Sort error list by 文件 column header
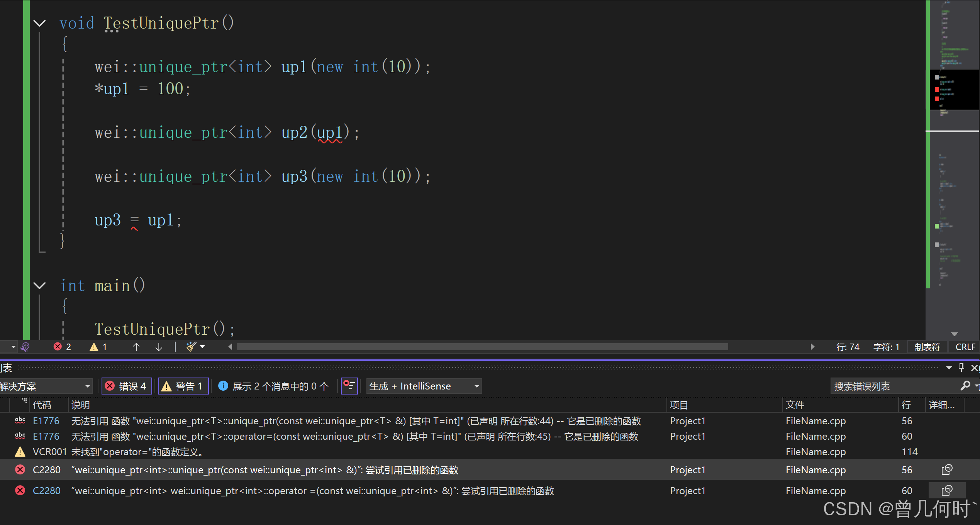 (x=795, y=405)
